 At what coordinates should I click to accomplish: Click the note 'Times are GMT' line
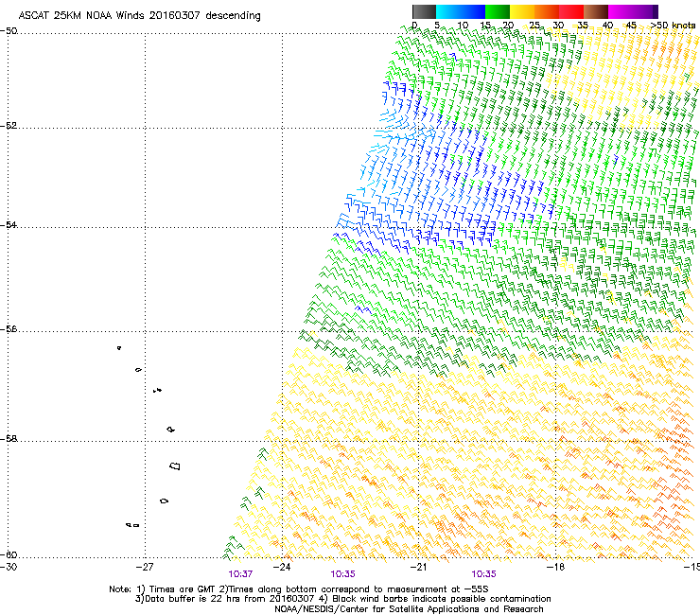point(299,589)
